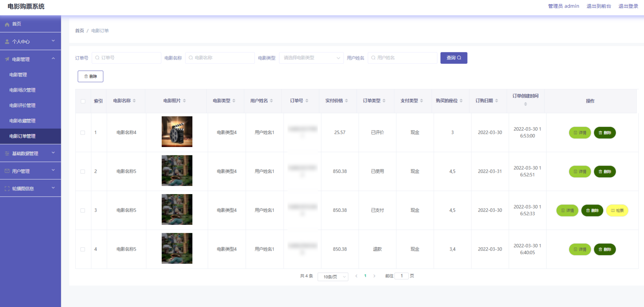The height and width of the screenshot is (307, 644).
Task: Click sort arrows on 电影照片 column
Action: 184,101
